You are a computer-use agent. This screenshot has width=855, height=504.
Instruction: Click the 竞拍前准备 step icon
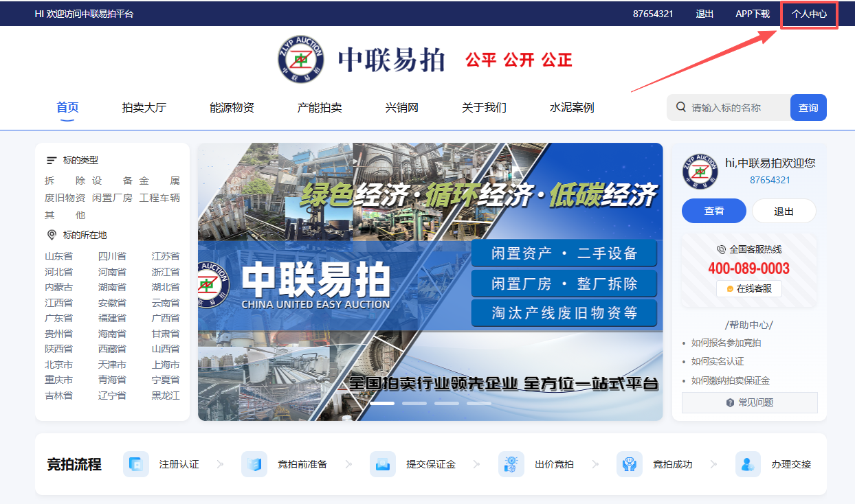[254, 464]
